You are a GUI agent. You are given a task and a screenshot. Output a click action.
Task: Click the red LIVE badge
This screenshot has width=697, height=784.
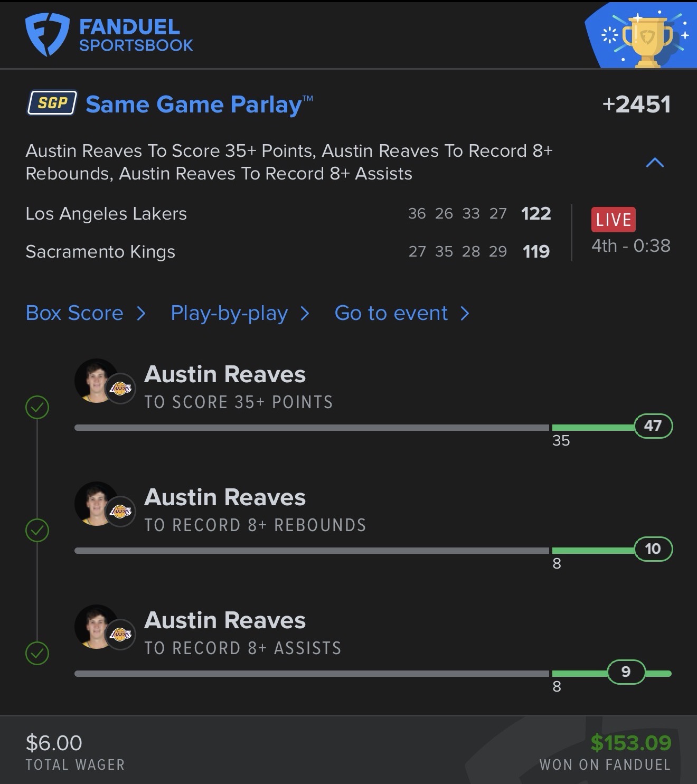tap(613, 220)
